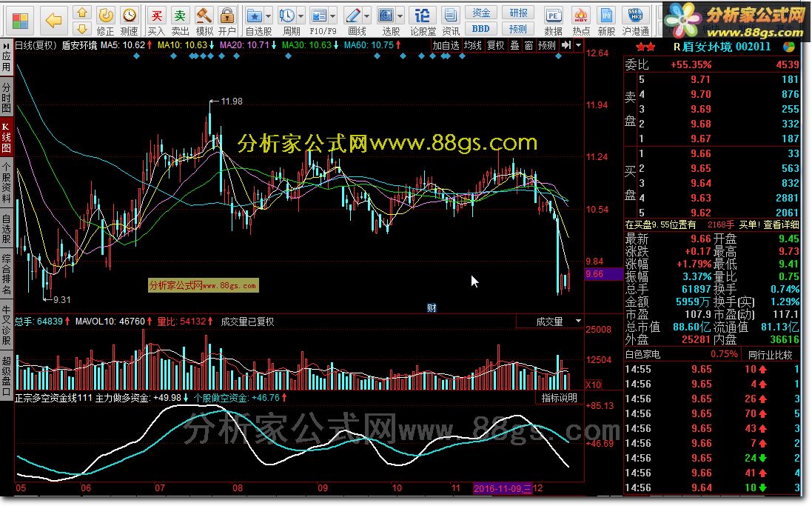Click the sell-5 price 9.71 row
This screenshot has height=506, width=812.
coord(711,79)
